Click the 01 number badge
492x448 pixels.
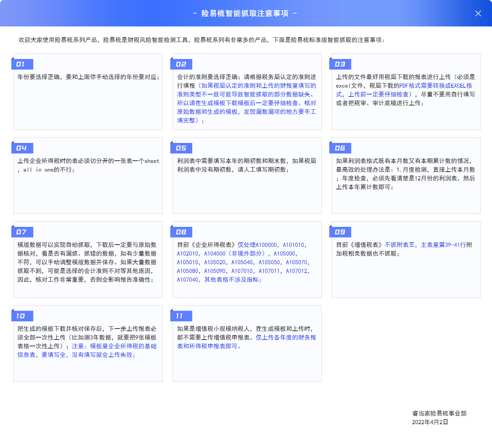tap(22, 64)
